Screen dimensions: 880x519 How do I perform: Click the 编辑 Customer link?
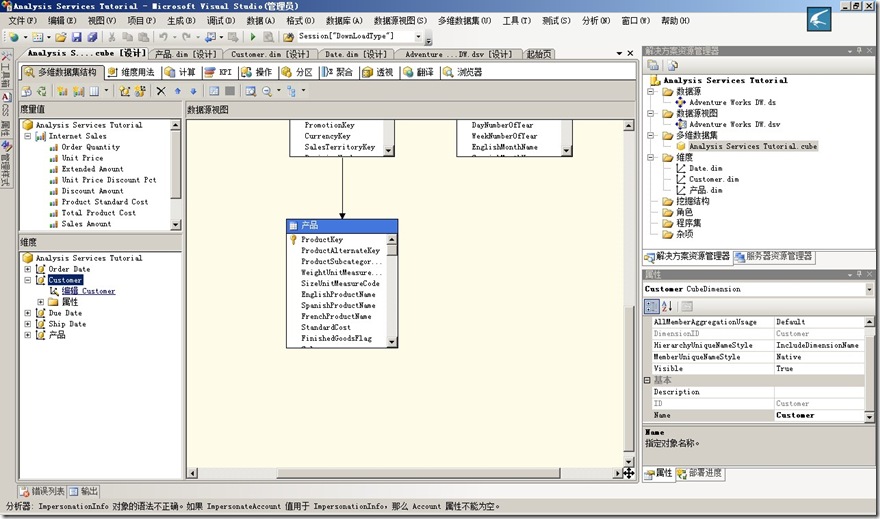point(88,291)
